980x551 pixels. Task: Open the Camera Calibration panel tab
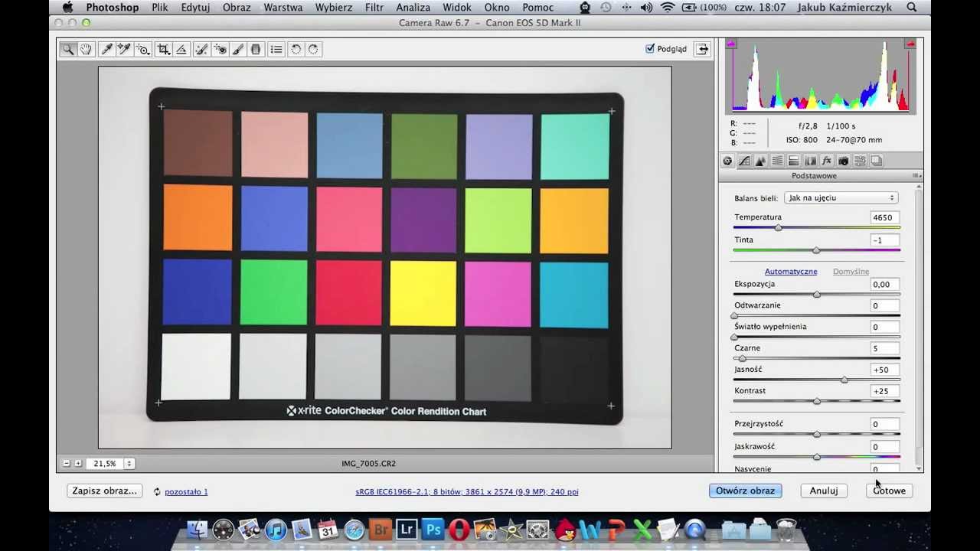coord(844,161)
